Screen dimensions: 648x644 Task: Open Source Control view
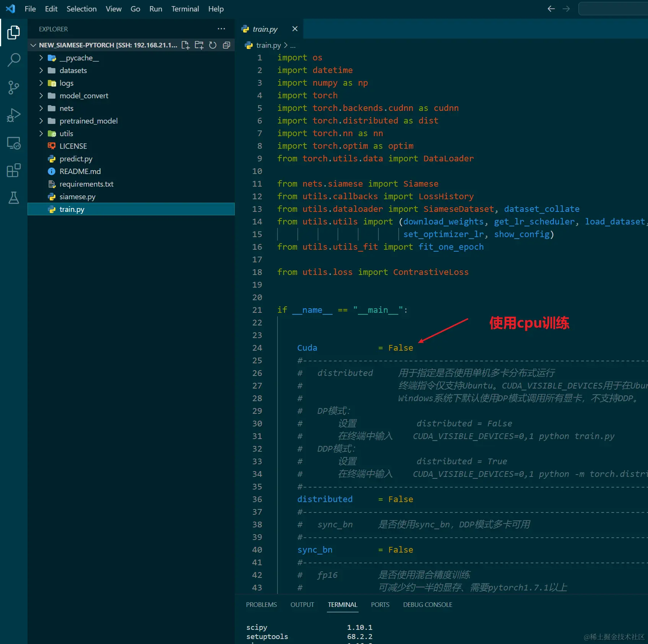pos(14,88)
